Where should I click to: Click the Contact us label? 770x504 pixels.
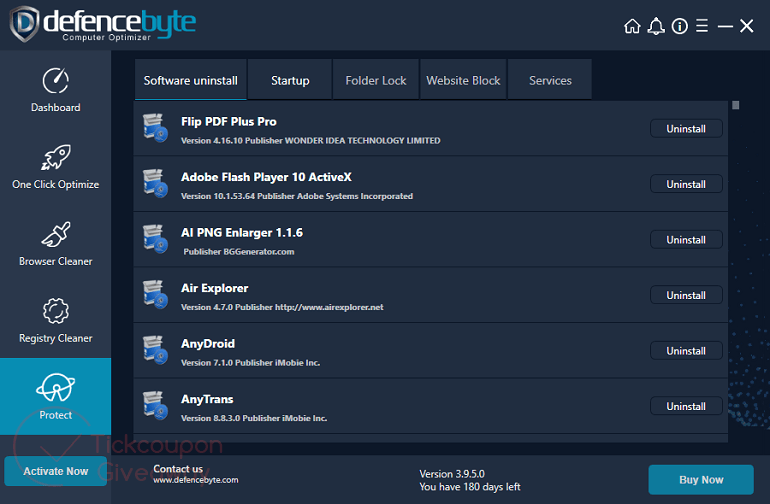point(178,469)
